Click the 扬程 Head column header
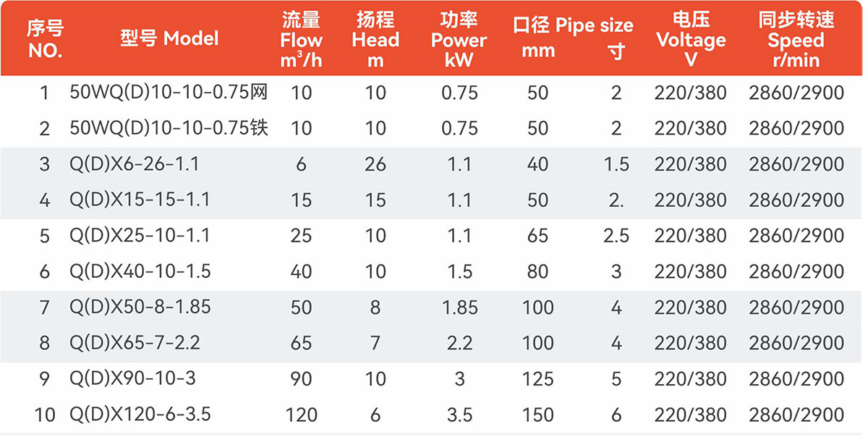Viewport: 868px width, 442px height. pyautogui.click(x=375, y=41)
